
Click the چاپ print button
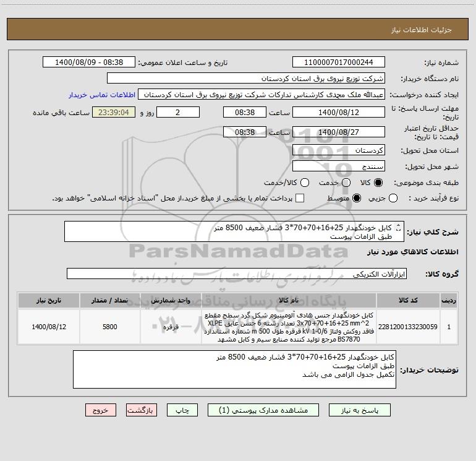(x=182, y=410)
